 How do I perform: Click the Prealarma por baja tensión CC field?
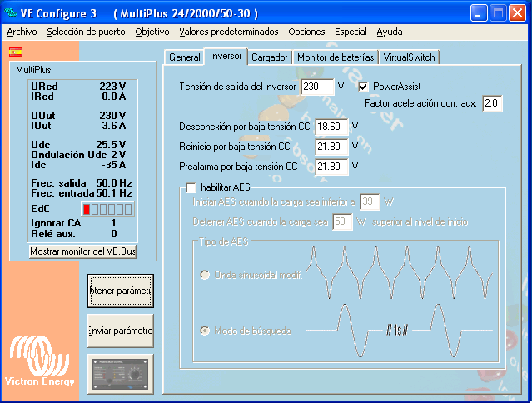point(331,167)
